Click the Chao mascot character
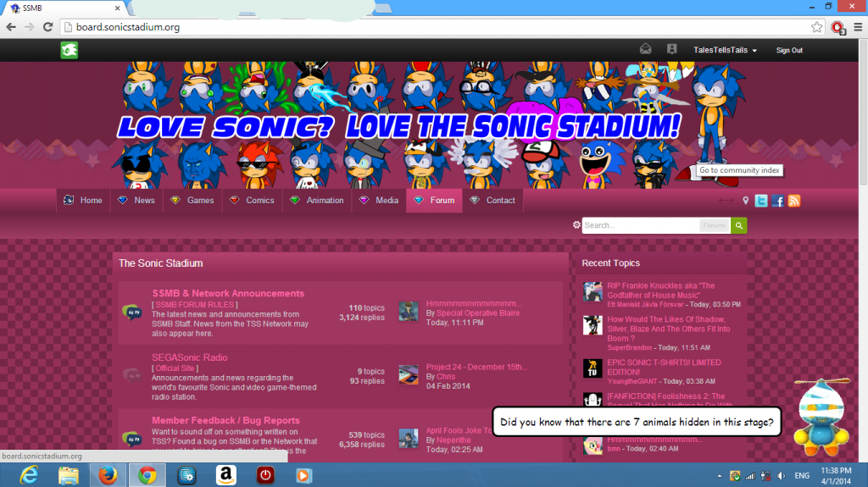The height and width of the screenshot is (487, 868). (821, 418)
